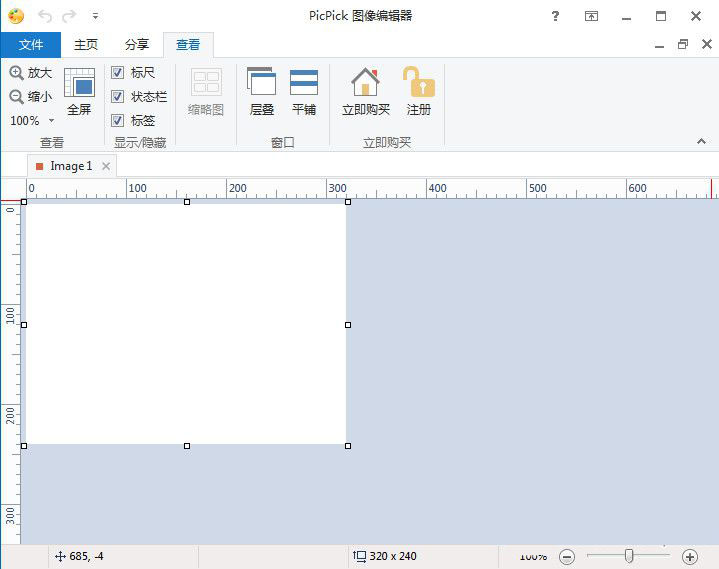Click the top-middle canvas resize handle
The height and width of the screenshot is (569, 719).
click(x=187, y=202)
